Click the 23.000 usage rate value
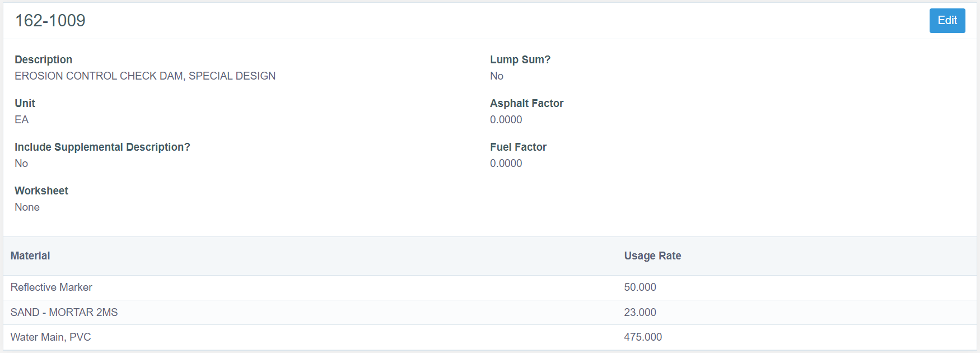980x353 pixels. tap(640, 312)
